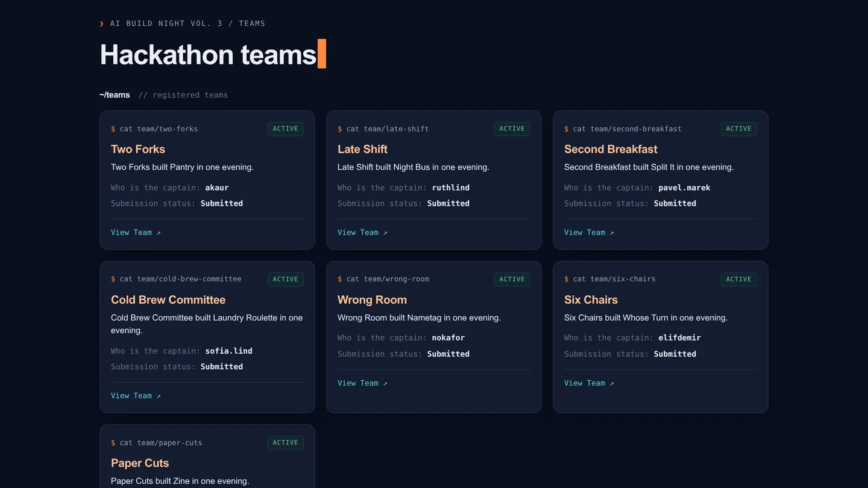Click 'cat team/wrong-room' command text

click(388, 279)
